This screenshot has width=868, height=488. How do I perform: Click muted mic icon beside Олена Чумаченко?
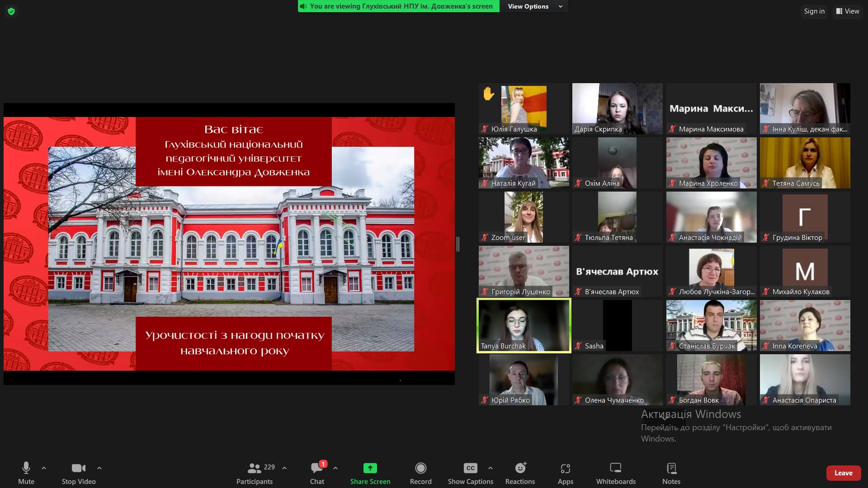point(578,400)
